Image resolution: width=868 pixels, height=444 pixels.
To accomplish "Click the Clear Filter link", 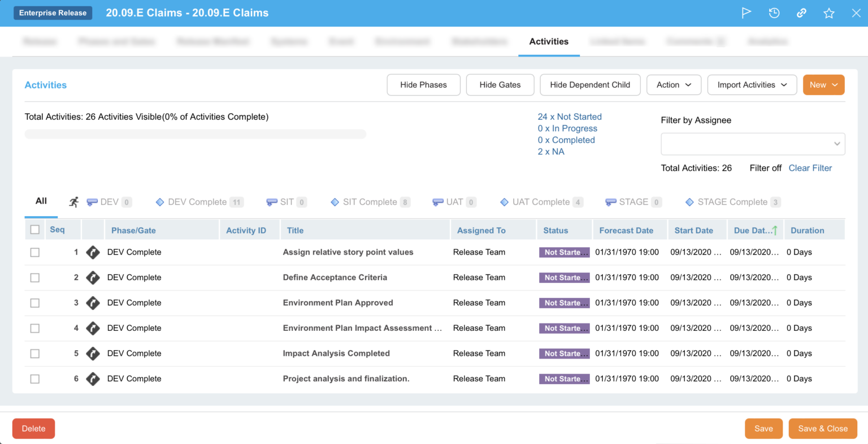I will (x=810, y=168).
